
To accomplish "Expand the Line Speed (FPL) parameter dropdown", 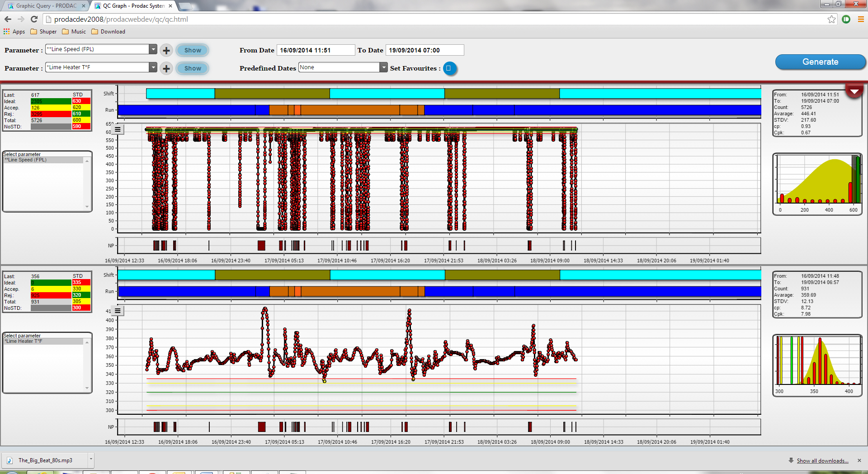I will tap(153, 49).
